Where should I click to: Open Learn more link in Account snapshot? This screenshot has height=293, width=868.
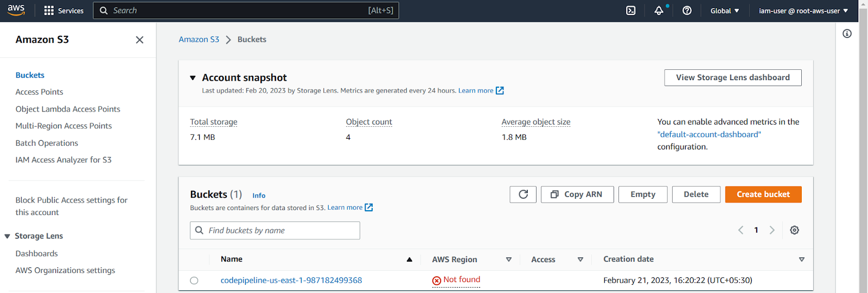481,90
